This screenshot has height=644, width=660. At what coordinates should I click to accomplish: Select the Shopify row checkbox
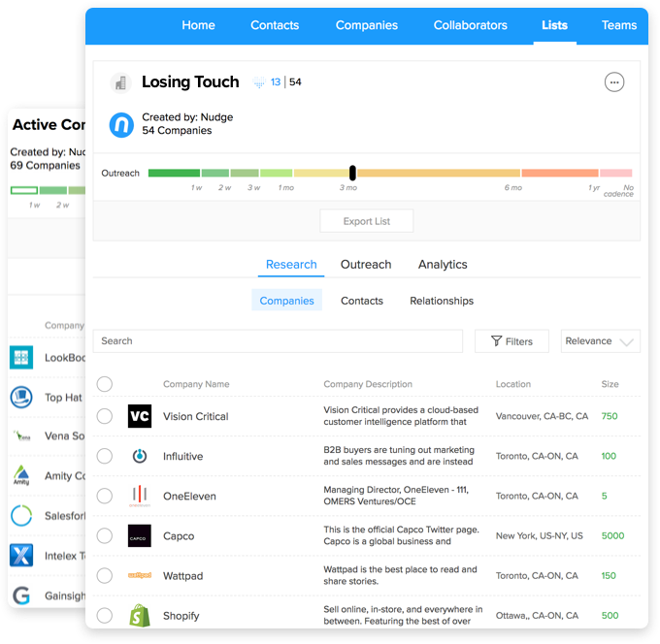point(105,616)
